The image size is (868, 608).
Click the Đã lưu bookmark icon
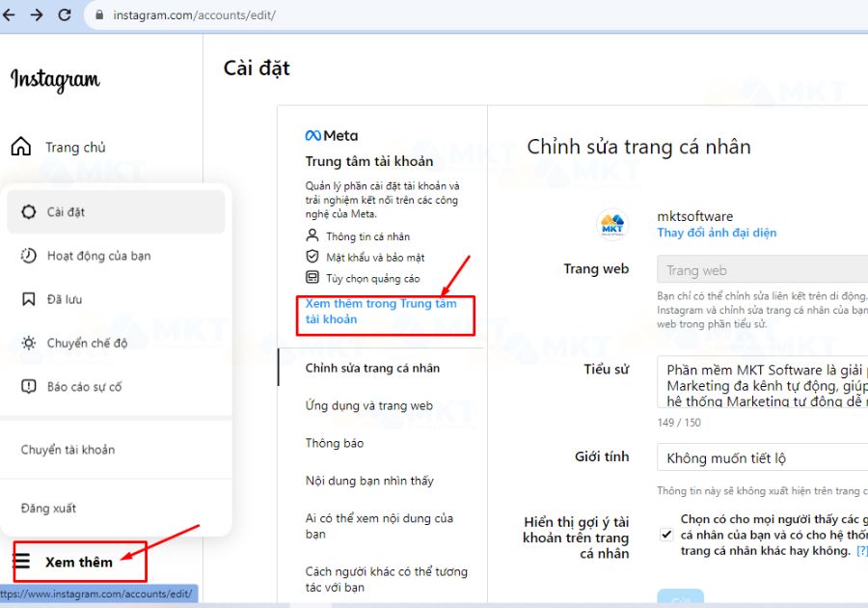pyautogui.click(x=29, y=299)
